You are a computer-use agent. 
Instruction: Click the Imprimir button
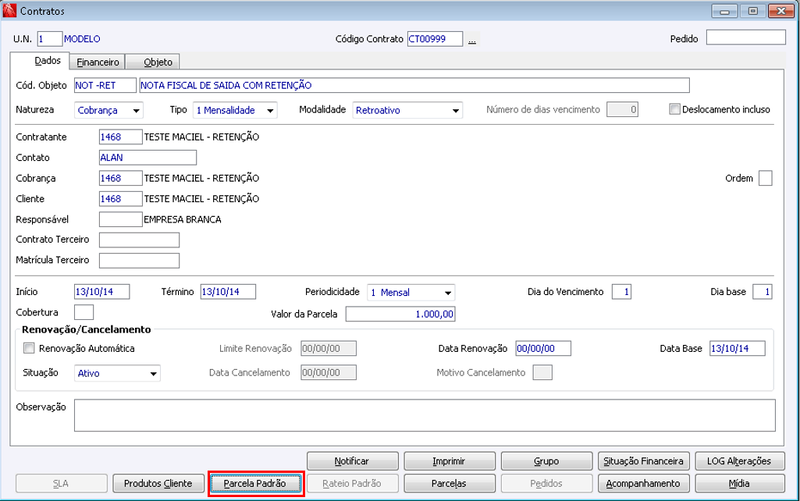tap(449, 461)
